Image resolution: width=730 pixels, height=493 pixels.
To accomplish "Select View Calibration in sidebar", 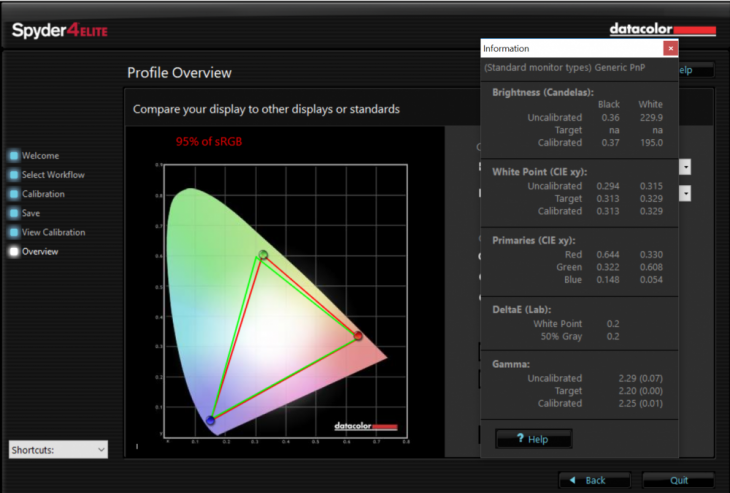I will coord(53,232).
